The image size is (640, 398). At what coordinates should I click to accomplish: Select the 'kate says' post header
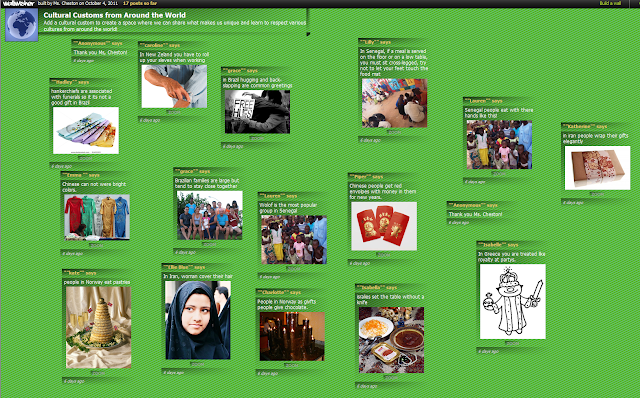pos(80,273)
